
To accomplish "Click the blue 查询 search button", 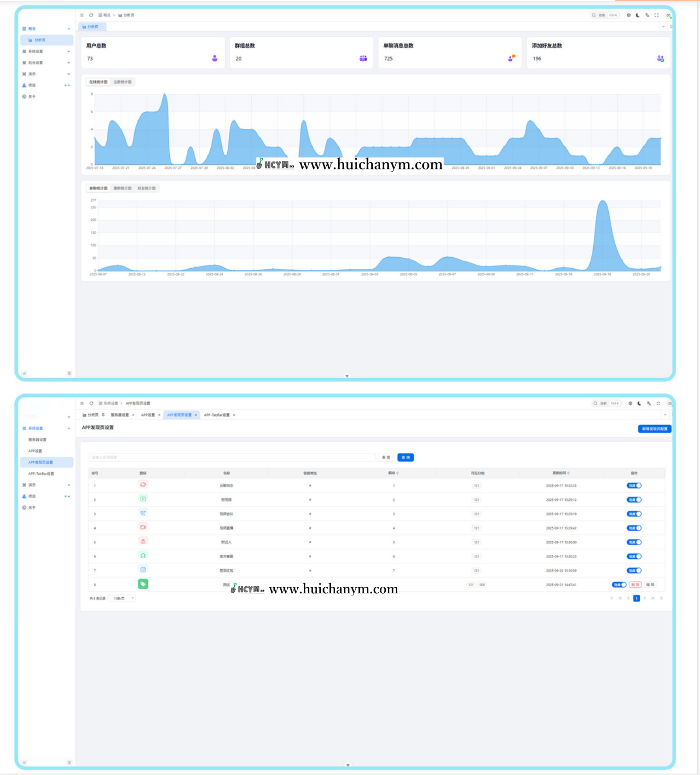I will 405,457.
